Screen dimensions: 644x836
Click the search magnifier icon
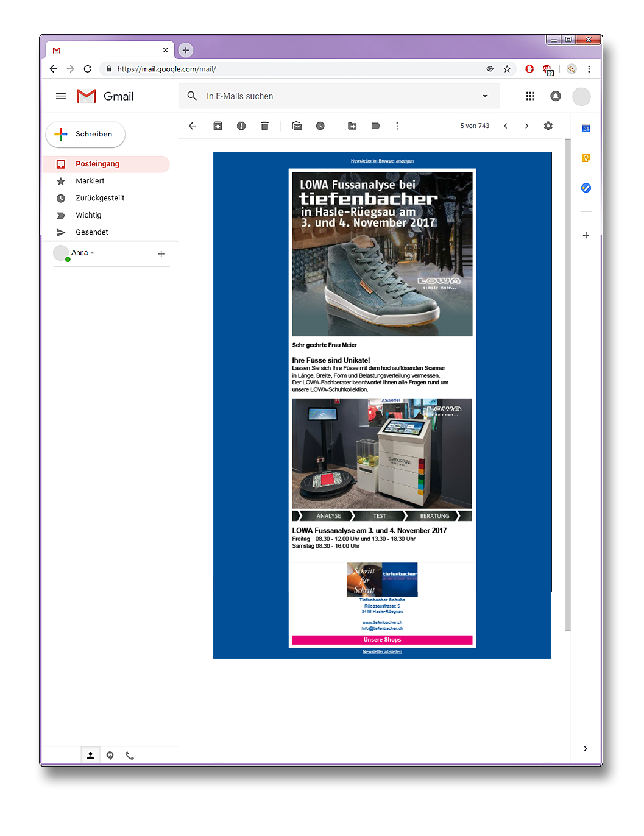192,96
